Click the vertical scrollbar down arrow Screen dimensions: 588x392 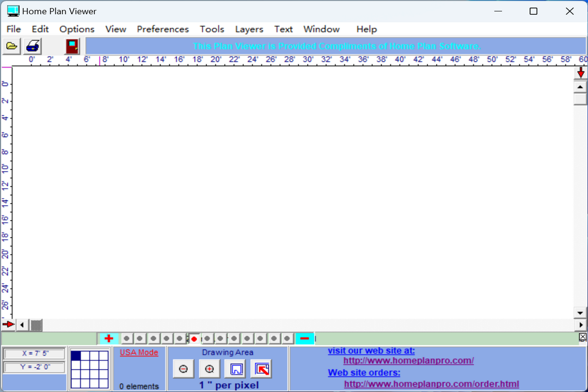tap(580, 313)
